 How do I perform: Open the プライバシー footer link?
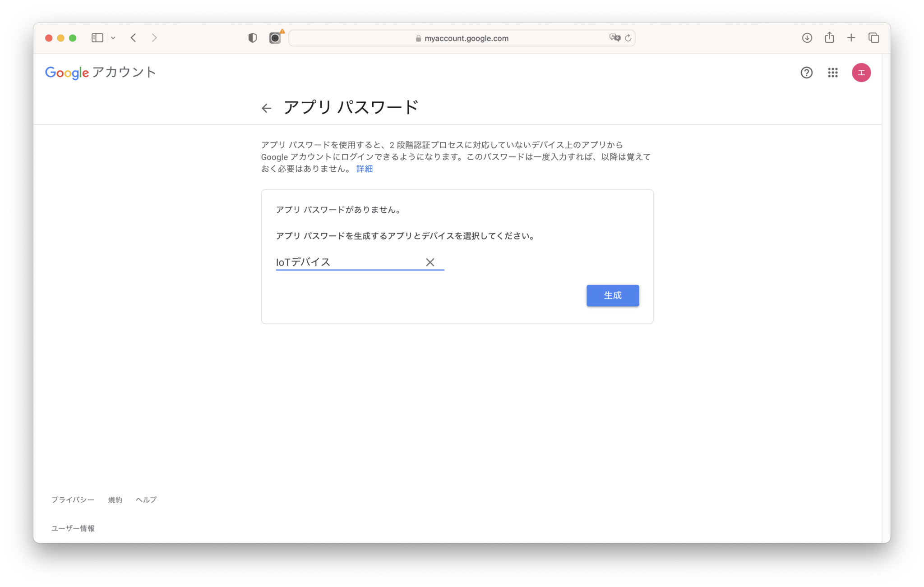pyautogui.click(x=73, y=500)
